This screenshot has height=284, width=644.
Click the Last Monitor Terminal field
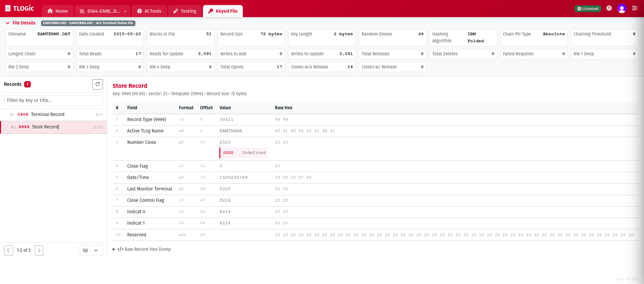(150, 189)
